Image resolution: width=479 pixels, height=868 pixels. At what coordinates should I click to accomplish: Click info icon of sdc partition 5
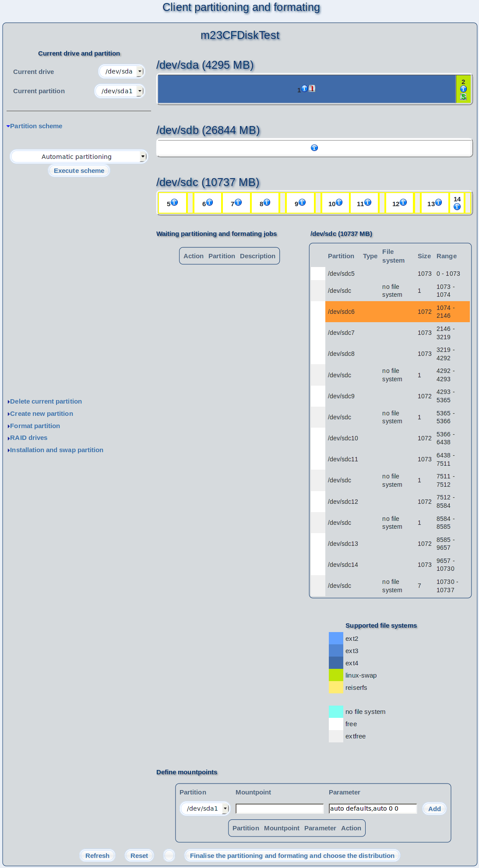tap(174, 202)
